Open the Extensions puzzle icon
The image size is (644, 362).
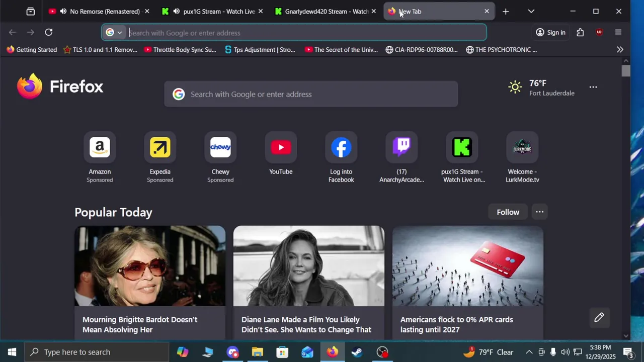point(580,32)
